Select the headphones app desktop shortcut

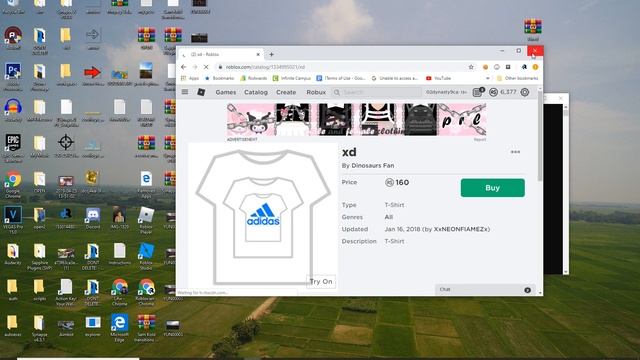click(13, 110)
